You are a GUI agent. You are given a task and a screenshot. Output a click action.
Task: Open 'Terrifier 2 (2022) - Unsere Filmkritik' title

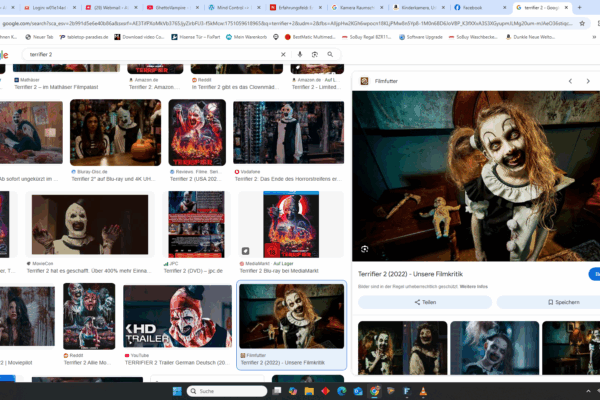tap(410, 274)
